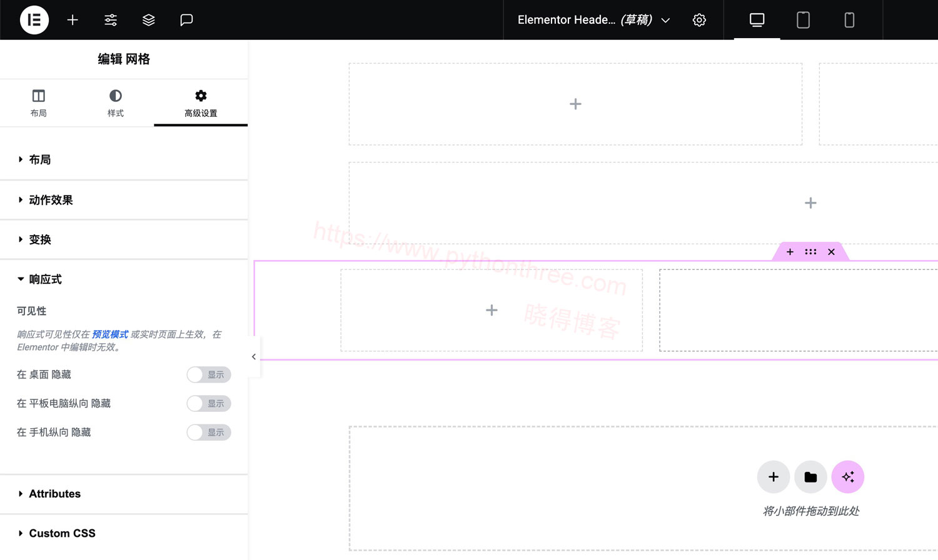The height and width of the screenshot is (560, 938).
Task: Add container via selected grid's plus handle
Action: pos(790,252)
